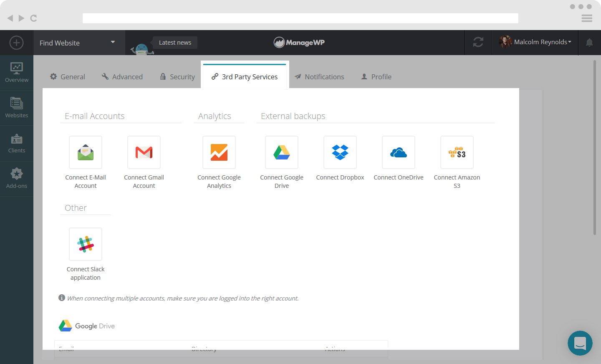Click the browser forward arrow
601x364 pixels.
click(x=21, y=18)
